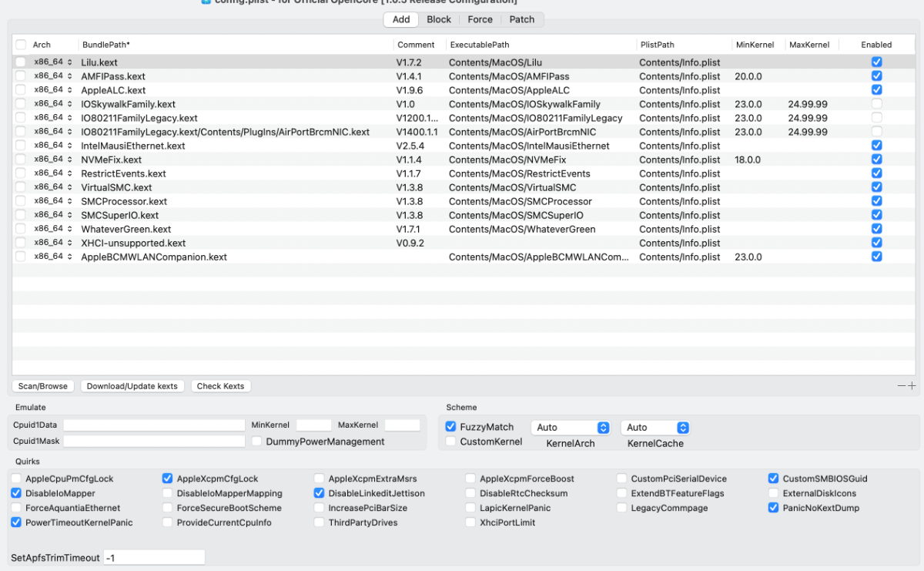The height and width of the screenshot is (571, 924).
Task: Enable the CustomKernel checkbox
Action: pyautogui.click(x=451, y=442)
